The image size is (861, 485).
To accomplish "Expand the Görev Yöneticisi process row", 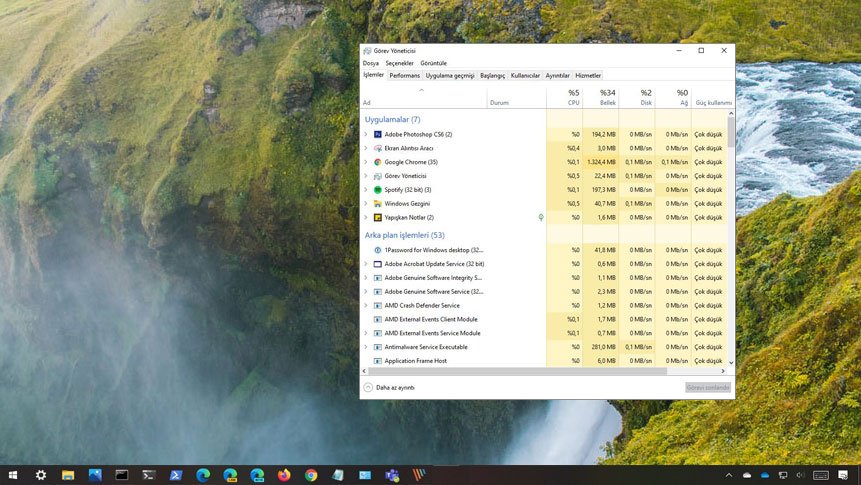I will pyautogui.click(x=366, y=176).
